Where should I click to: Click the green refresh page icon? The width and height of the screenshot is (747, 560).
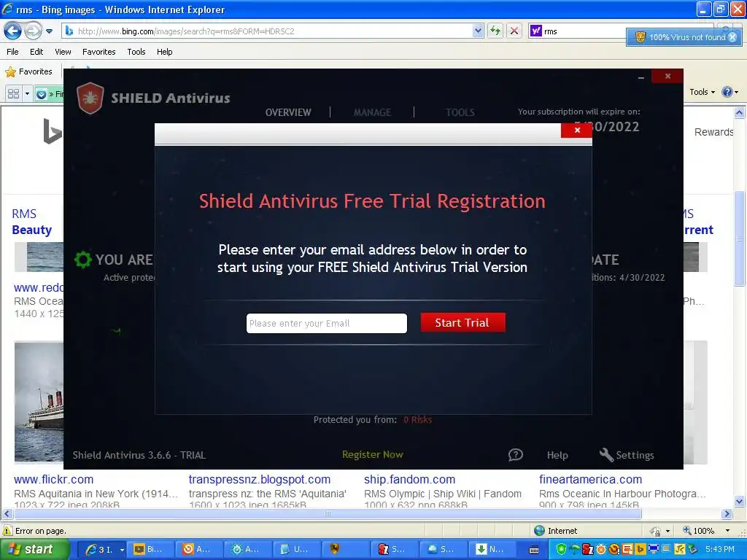(x=495, y=31)
